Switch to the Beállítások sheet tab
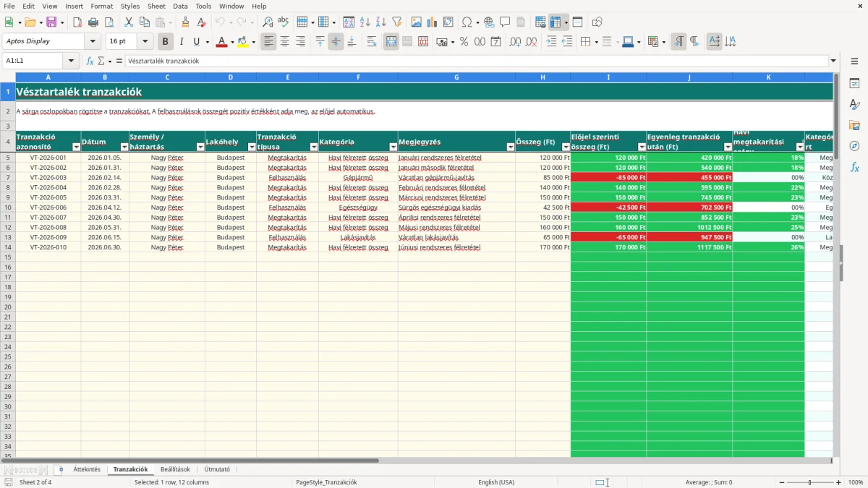Screen dimensions: 868x488 coord(175,470)
